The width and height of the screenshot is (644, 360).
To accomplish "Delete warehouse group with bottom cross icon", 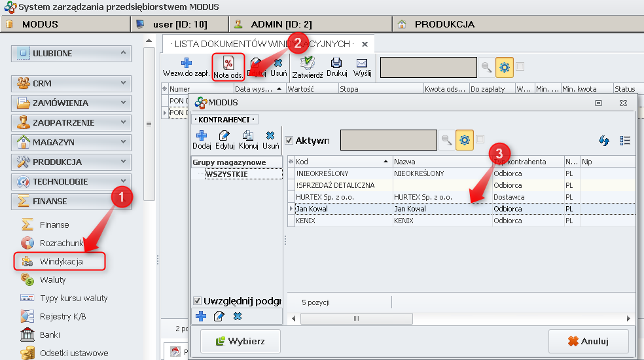I will point(238,316).
